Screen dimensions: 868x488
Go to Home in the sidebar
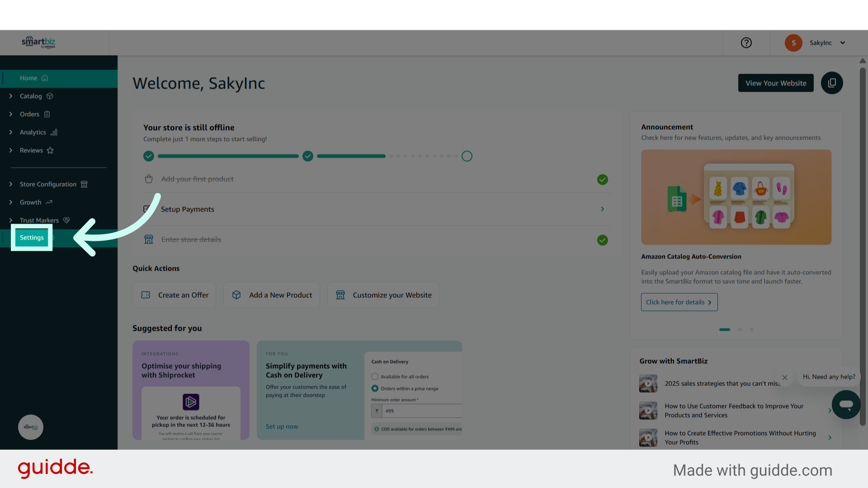(28, 78)
